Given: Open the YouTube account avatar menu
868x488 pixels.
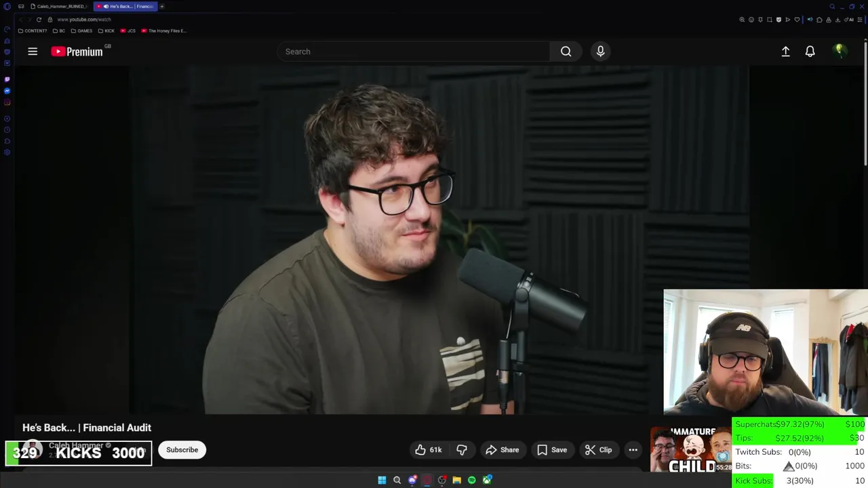Looking at the screenshot, I should (840, 52).
